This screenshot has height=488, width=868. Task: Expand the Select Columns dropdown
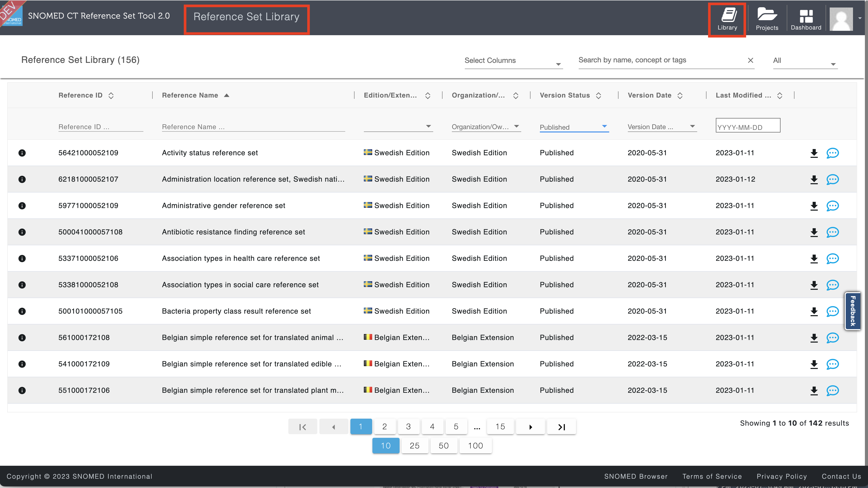coord(513,61)
